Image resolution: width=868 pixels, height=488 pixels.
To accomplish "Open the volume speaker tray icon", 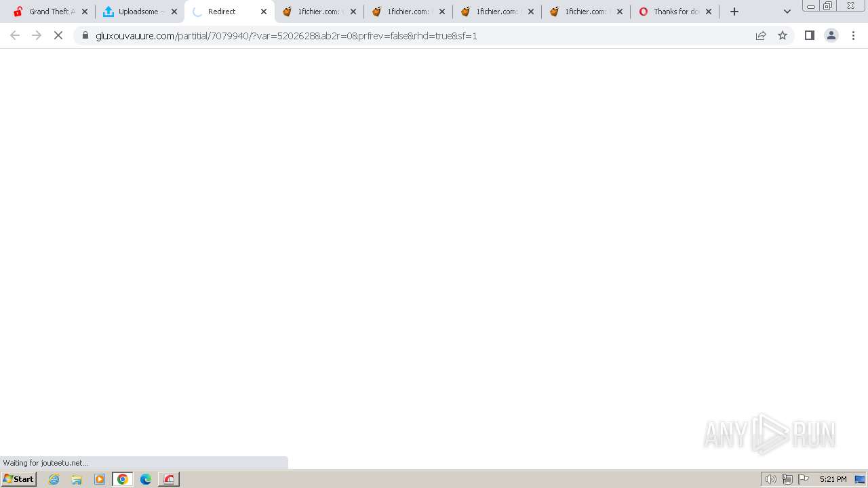I will coord(771,479).
